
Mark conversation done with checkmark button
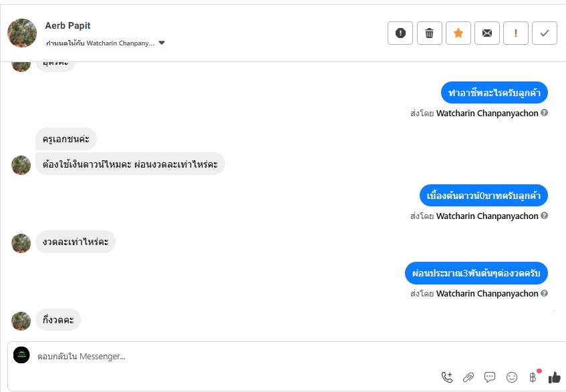[545, 33]
